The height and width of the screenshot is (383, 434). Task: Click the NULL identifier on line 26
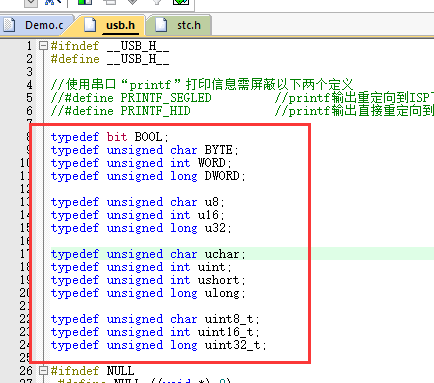point(120,371)
